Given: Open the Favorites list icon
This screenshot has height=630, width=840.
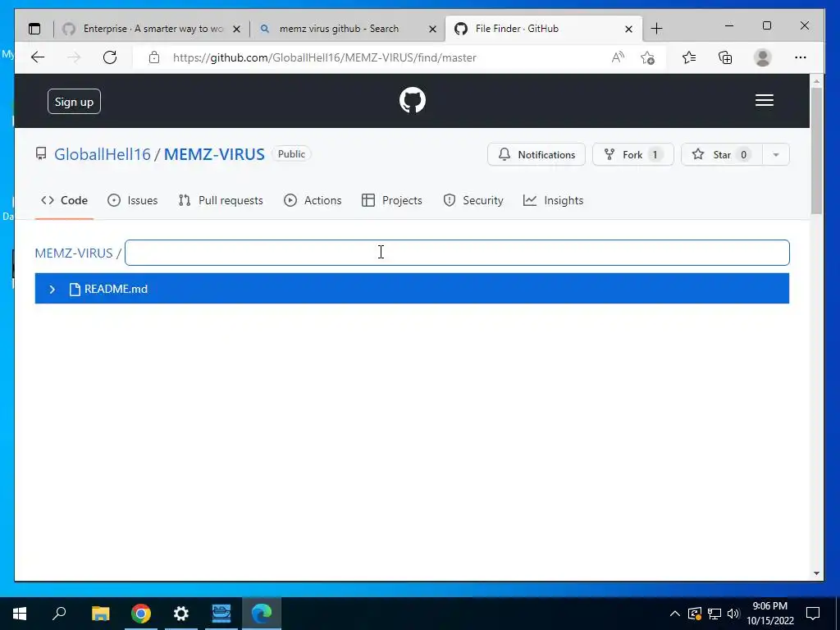Looking at the screenshot, I should pos(689,57).
